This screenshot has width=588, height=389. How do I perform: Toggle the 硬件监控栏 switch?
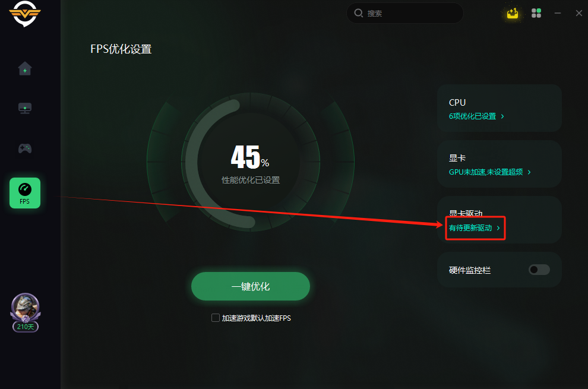539,270
